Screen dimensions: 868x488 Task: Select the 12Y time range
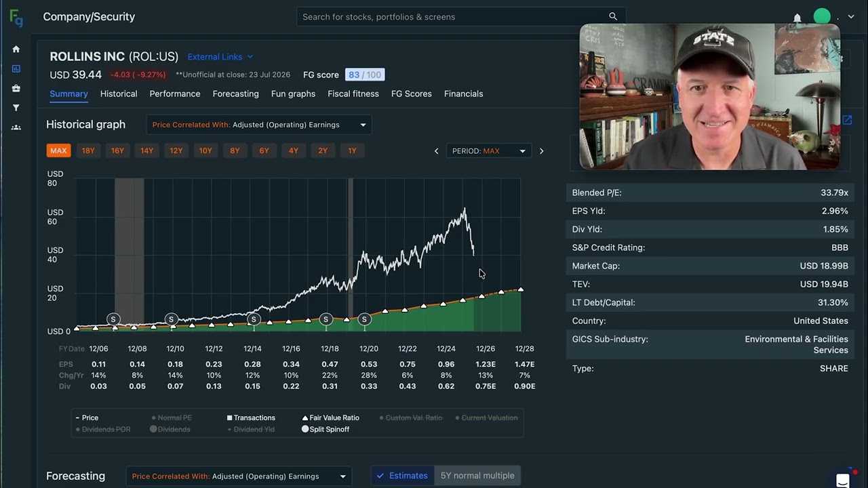coord(176,151)
